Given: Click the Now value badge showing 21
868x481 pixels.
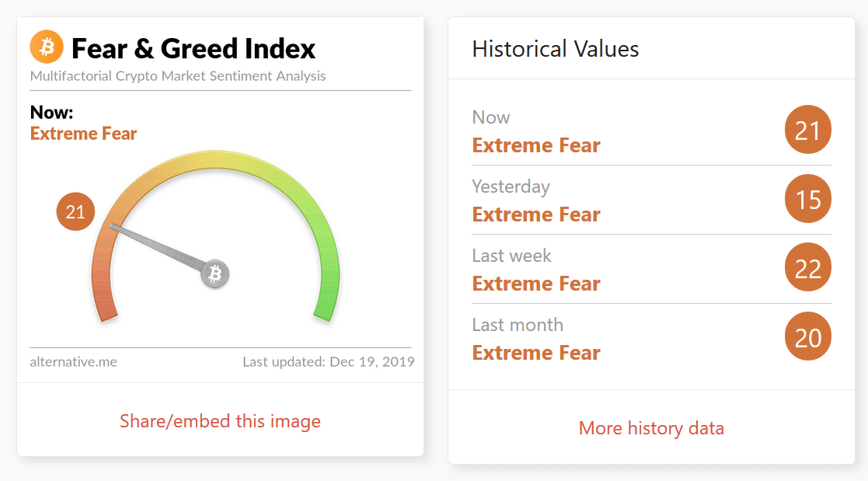Looking at the screenshot, I should [808, 130].
